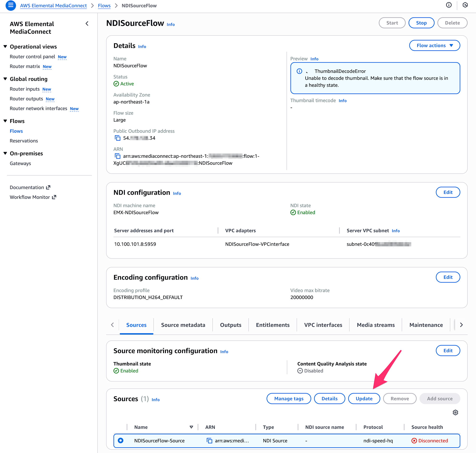The height and width of the screenshot is (453, 476).
Task: Collapse the Operational views section
Action: coord(5,46)
